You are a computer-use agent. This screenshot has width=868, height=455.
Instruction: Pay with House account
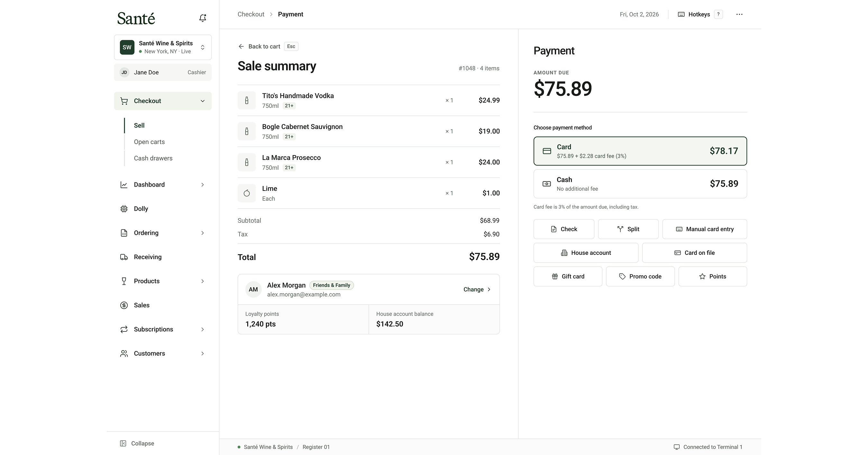(x=586, y=253)
